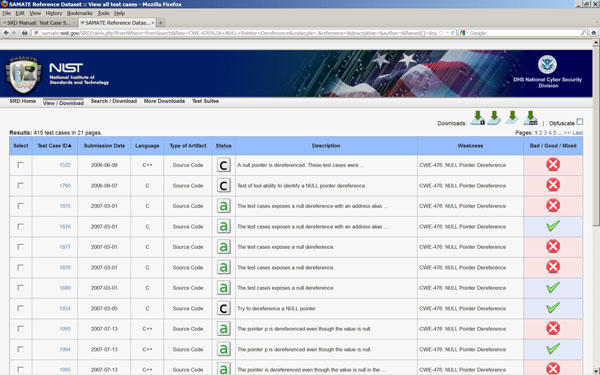Click the red X bad icon for test case 1522
600x375 pixels.
click(553, 165)
